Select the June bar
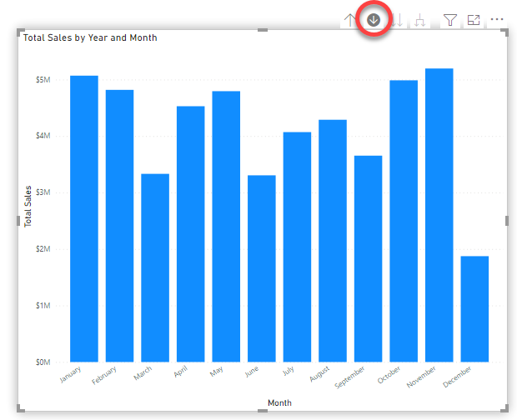This screenshot has height=420, width=517. pyautogui.click(x=262, y=269)
